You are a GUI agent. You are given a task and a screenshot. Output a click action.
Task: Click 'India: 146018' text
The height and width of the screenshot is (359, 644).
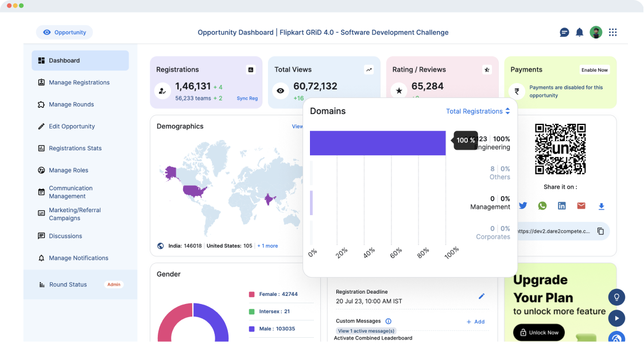pos(185,246)
